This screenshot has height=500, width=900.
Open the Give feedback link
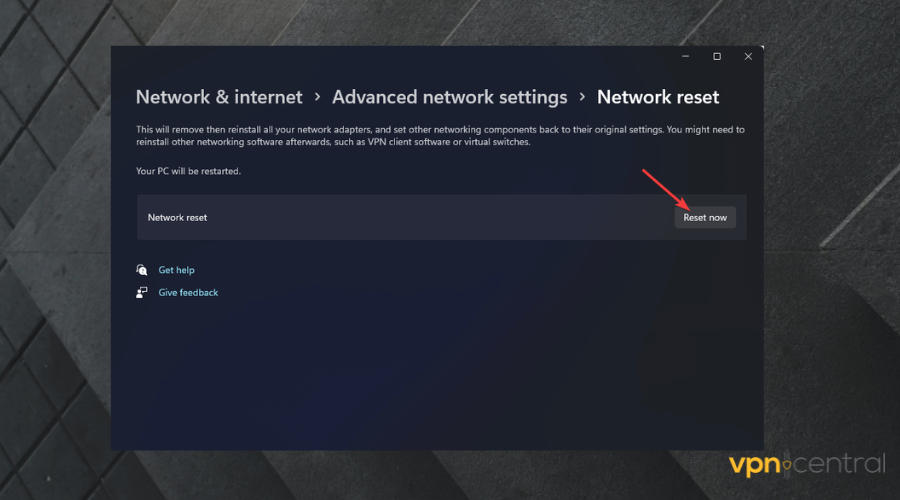coord(188,293)
